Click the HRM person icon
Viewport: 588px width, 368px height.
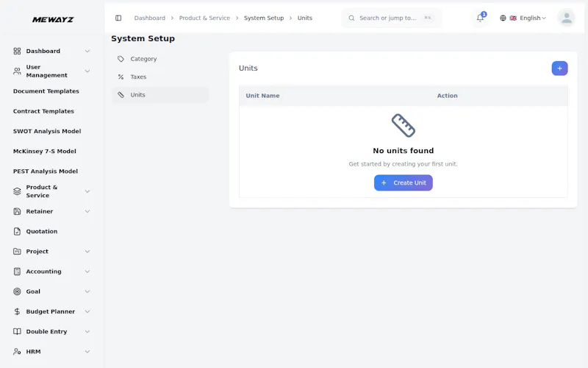(17, 352)
